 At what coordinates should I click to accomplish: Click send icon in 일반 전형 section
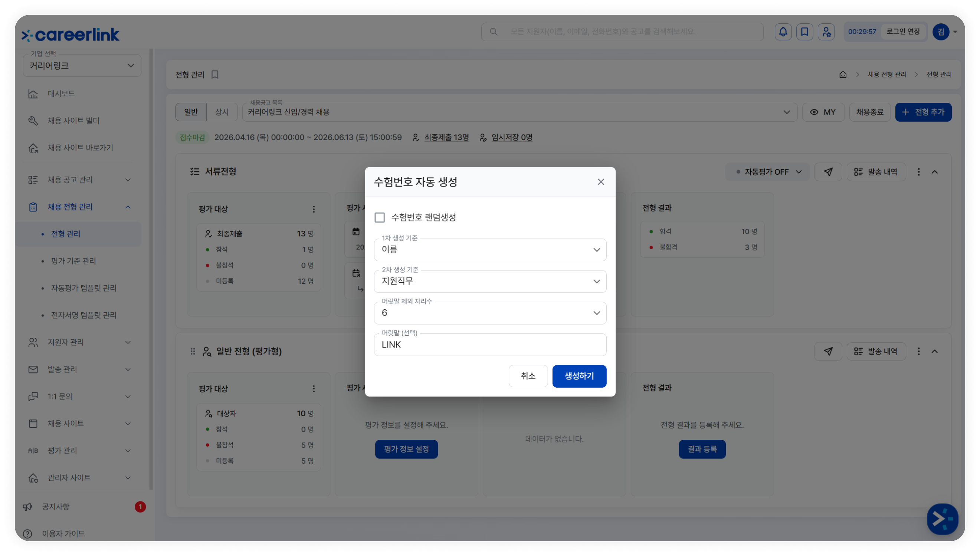click(828, 352)
